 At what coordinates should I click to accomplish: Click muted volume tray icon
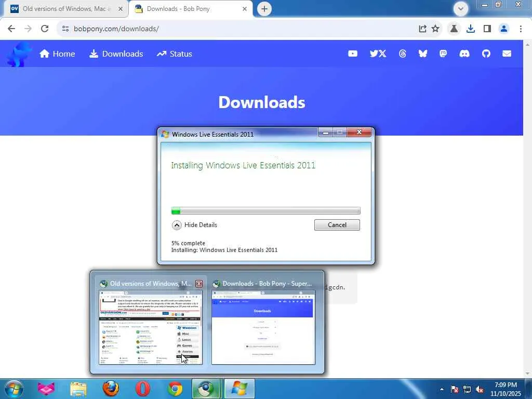click(x=480, y=389)
